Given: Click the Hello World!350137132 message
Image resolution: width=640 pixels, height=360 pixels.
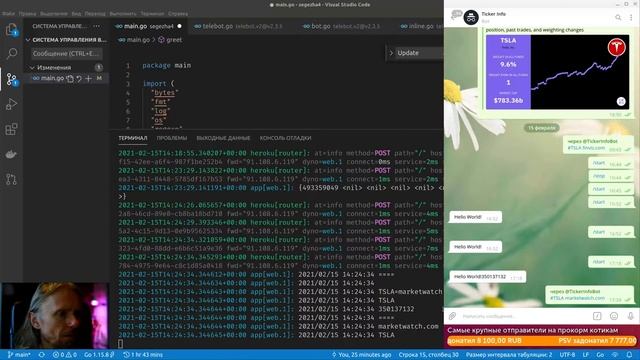Looking at the screenshot, I should pos(487,277).
